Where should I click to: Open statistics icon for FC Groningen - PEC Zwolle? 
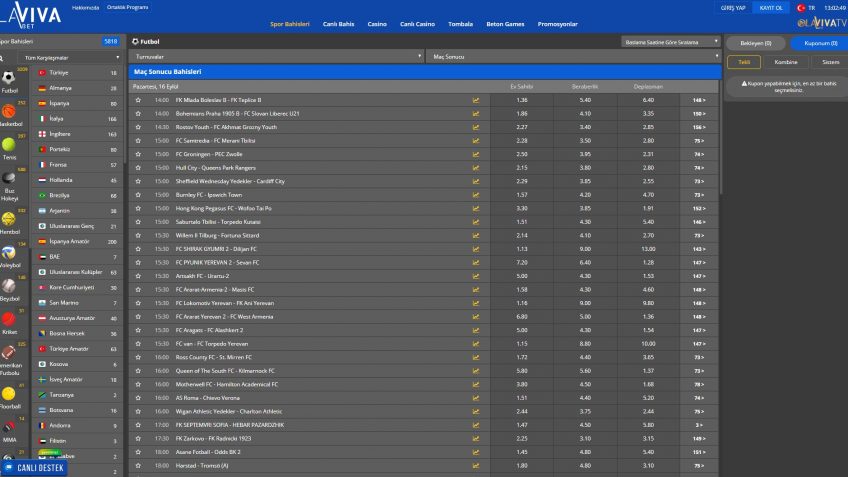(476, 154)
